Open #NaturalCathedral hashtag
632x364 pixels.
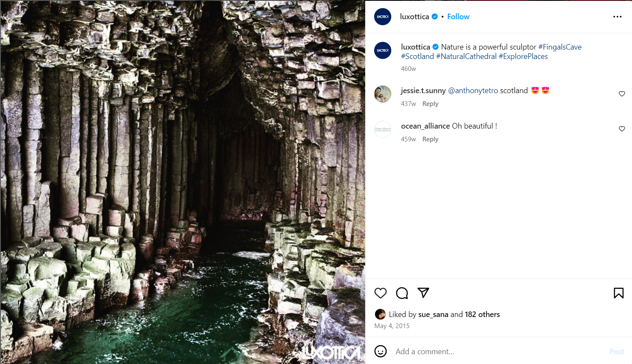[x=467, y=56]
